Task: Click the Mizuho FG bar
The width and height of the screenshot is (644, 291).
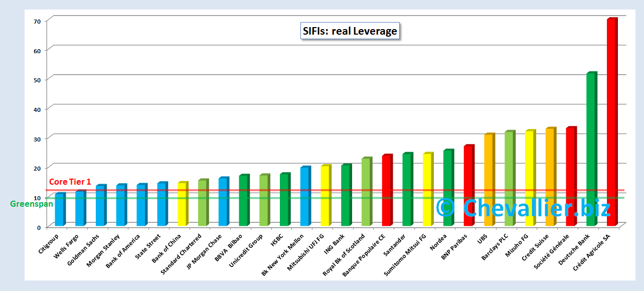Action: pyautogui.click(x=531, y=178)
